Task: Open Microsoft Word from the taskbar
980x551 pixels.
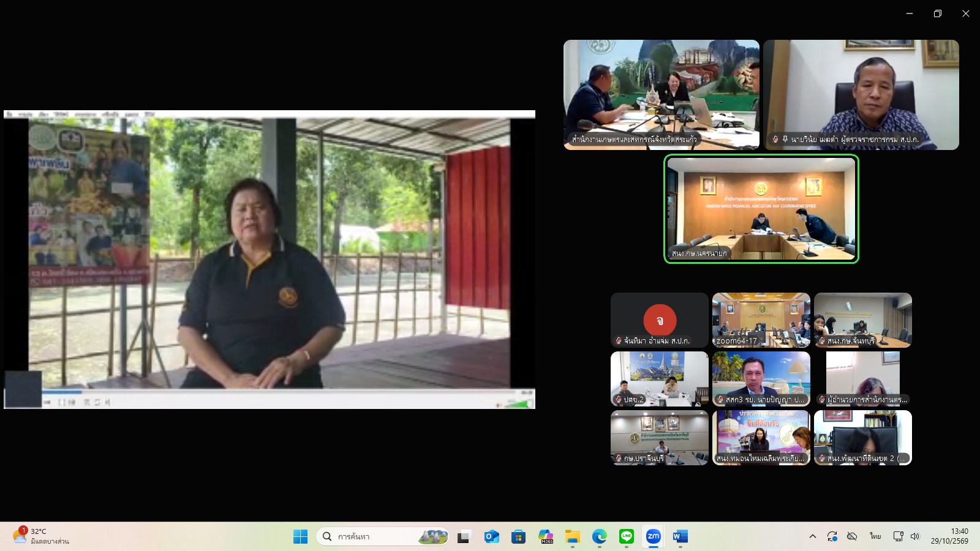Action: [x=680, y=536]
